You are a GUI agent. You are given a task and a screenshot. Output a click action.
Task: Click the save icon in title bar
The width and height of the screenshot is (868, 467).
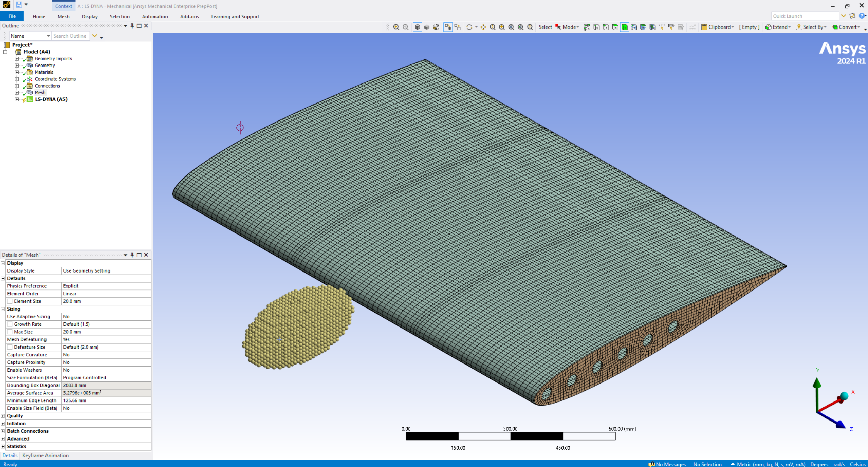tap(19, 5)
